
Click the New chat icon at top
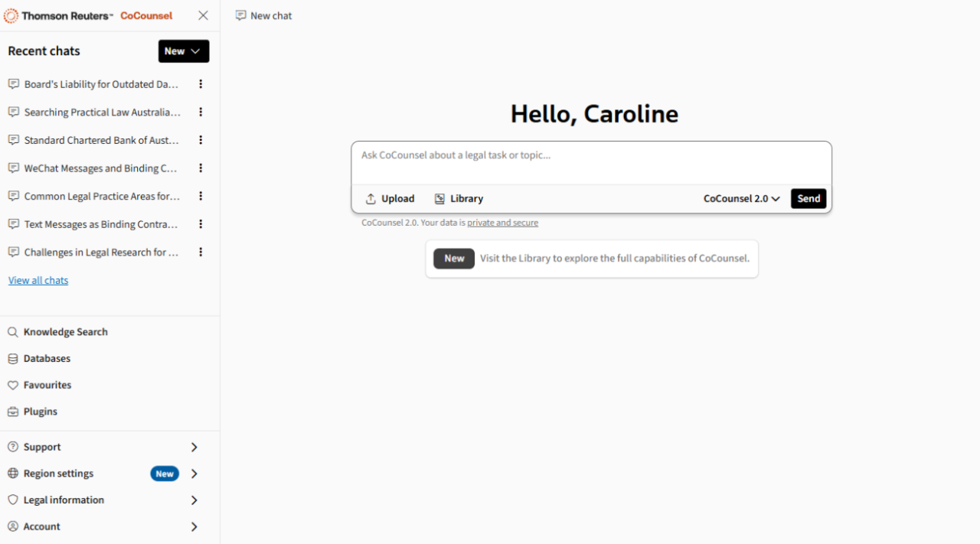tap(240, 15)
